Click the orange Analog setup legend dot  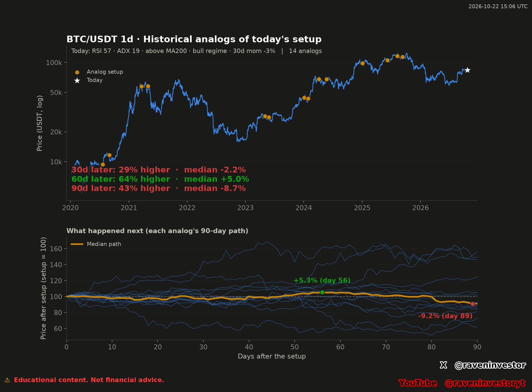point(77,72)
